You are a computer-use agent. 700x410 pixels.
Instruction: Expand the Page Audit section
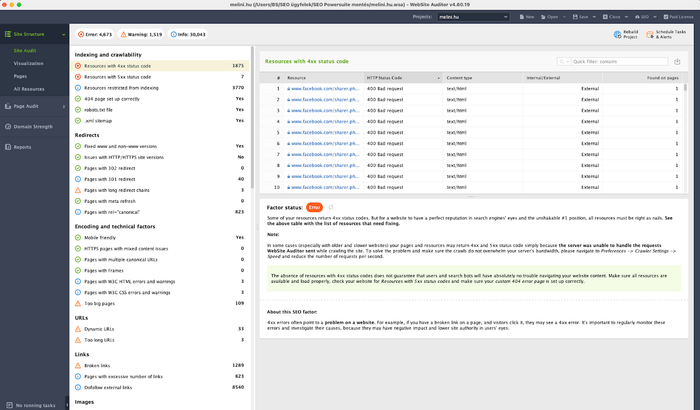[x=63, y=106]
